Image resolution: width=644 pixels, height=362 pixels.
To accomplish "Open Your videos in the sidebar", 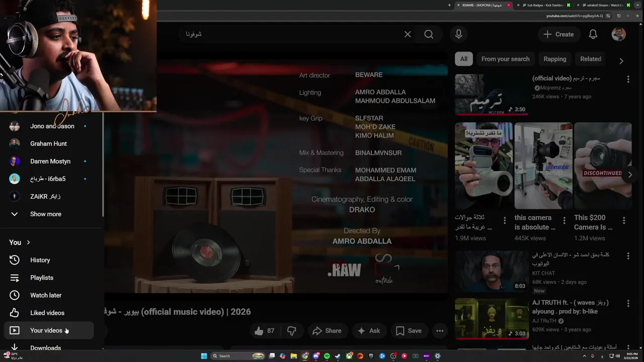I will (48, 330).
